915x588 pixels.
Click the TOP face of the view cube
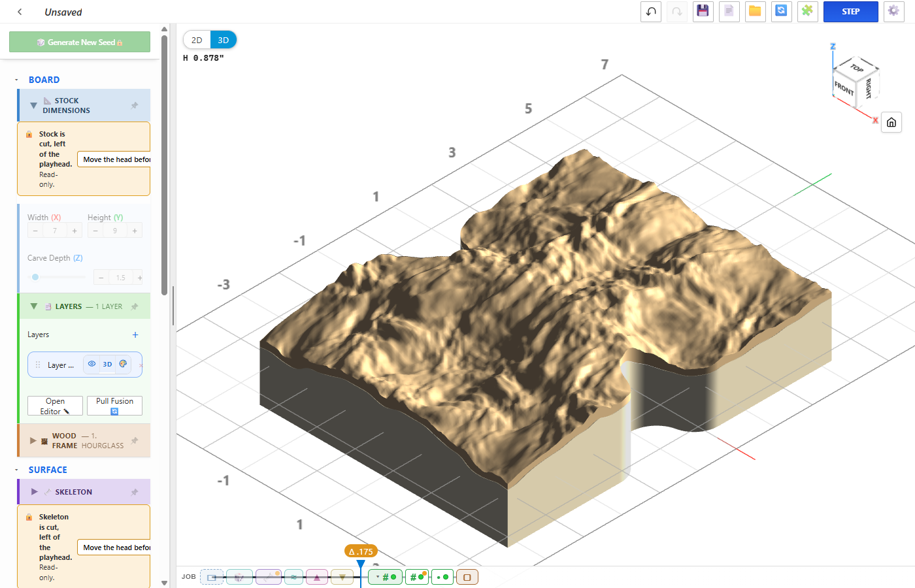coord(857,67)
